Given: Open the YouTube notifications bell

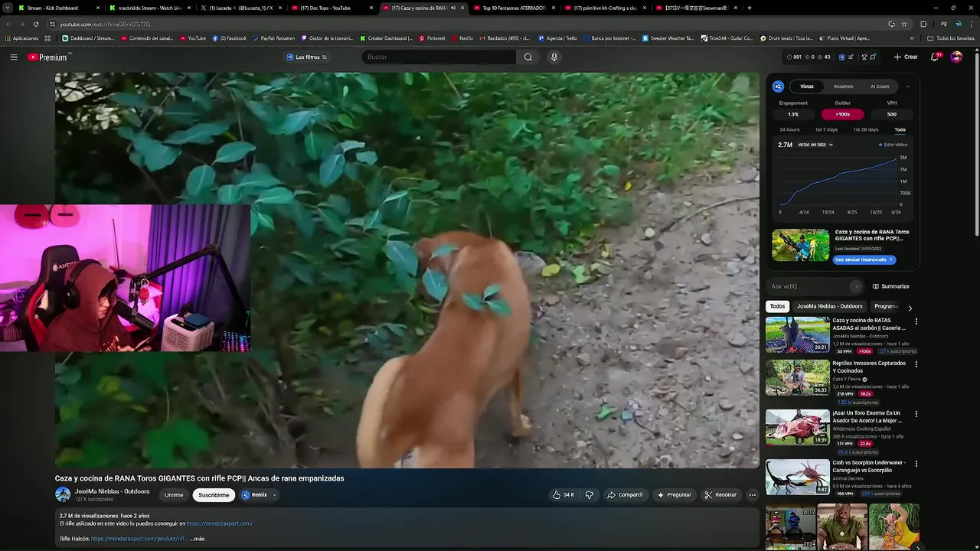Looking at the screenshot, I should [x=935, y=57].
